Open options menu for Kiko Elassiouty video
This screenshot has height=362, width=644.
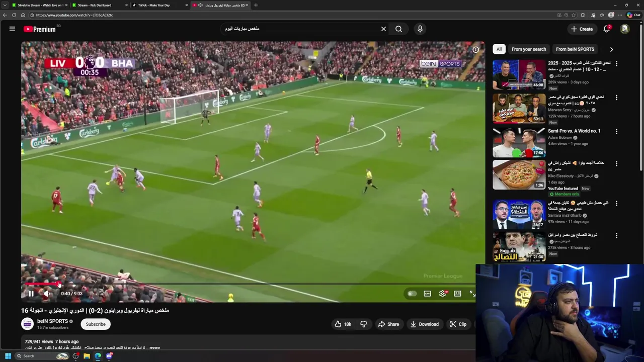616,163
